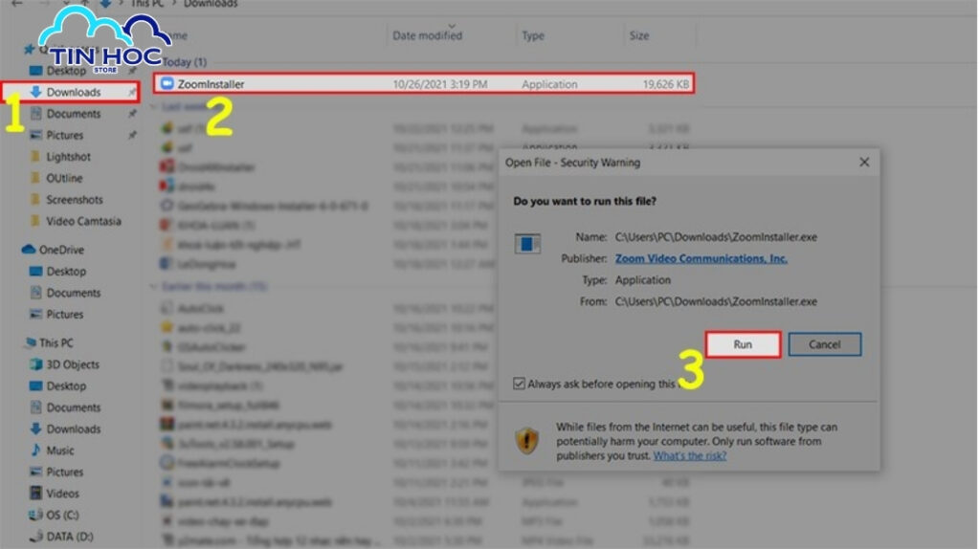
Task: Select the DATA (D:) drive
Action: coord(69,537)
